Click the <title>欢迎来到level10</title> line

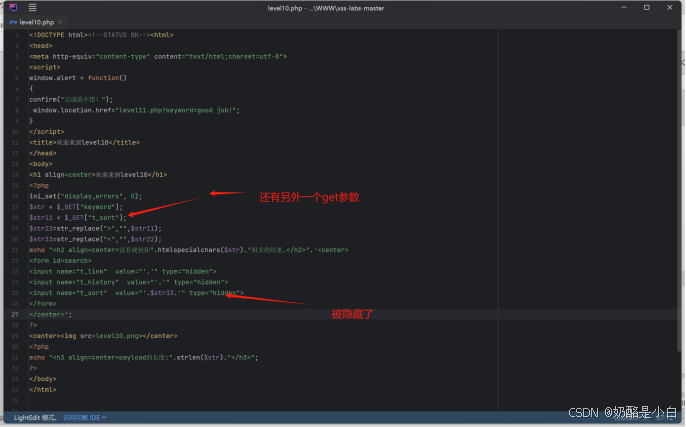coord(84,143)
